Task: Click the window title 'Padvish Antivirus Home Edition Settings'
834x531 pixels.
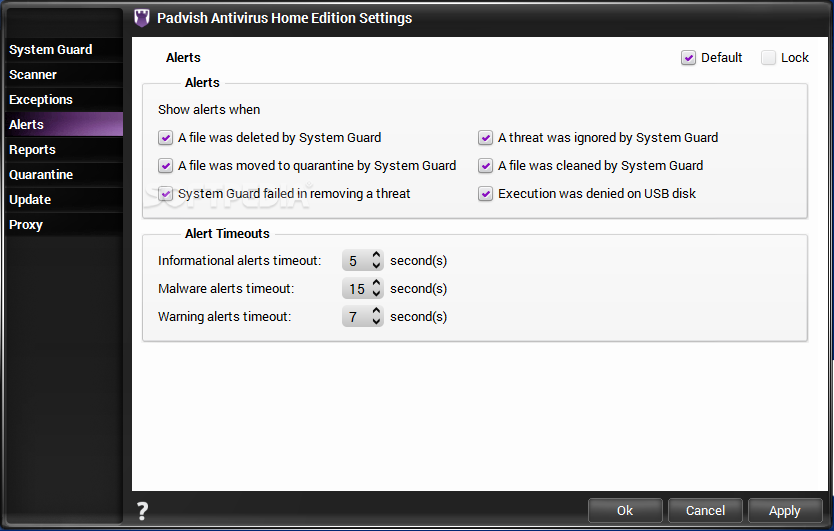Action: (285, 18)
